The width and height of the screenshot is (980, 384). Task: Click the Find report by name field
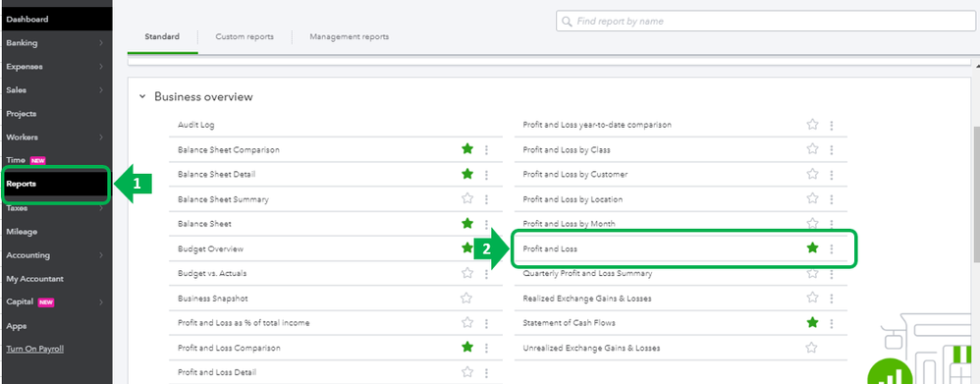[766, 22]
